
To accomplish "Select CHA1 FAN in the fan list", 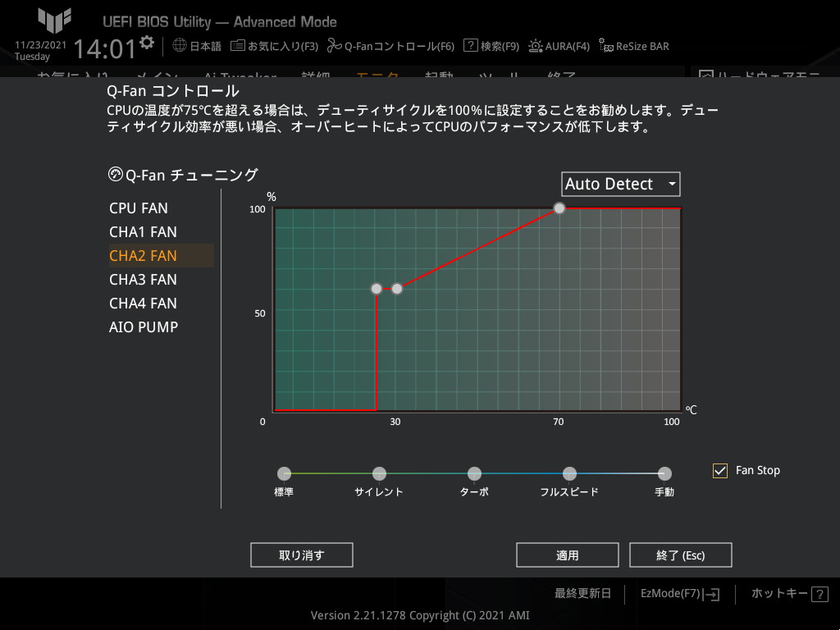I will 161,232.
